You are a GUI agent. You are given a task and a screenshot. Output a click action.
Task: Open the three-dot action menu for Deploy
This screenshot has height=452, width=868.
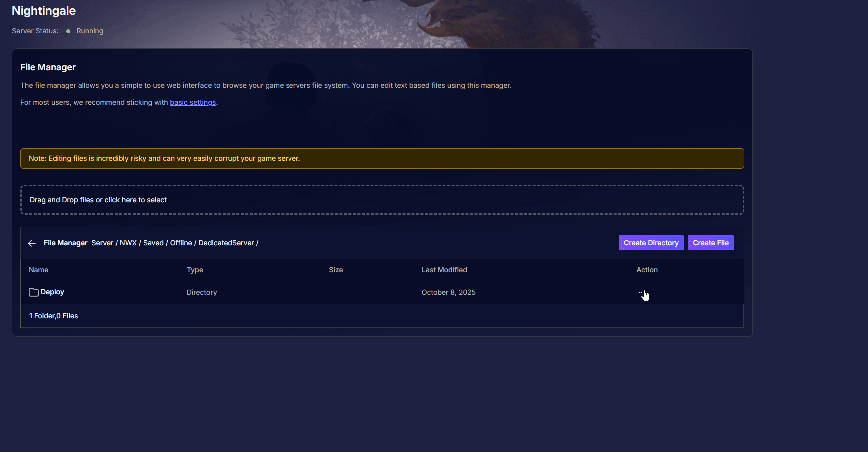click(x=641, y=292)
